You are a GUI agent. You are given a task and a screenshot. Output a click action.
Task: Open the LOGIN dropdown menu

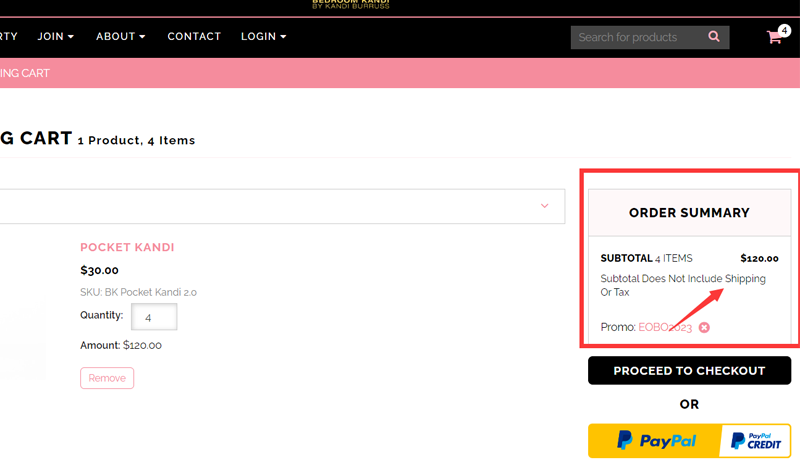click(x=264, y=37)
